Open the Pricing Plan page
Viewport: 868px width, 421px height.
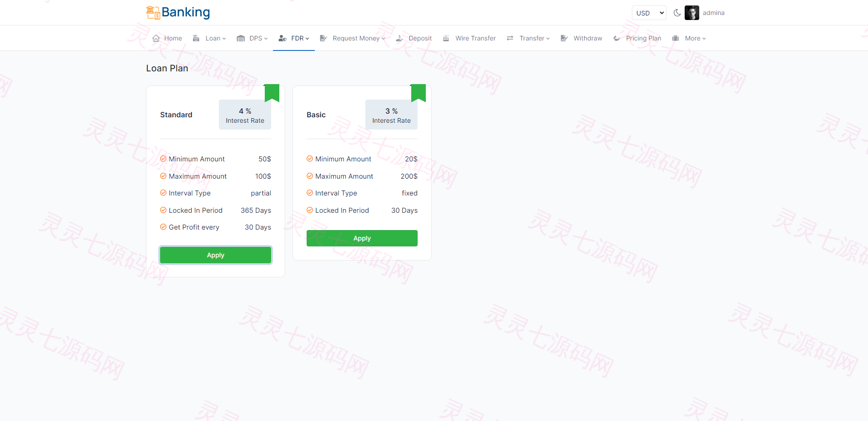643,38
